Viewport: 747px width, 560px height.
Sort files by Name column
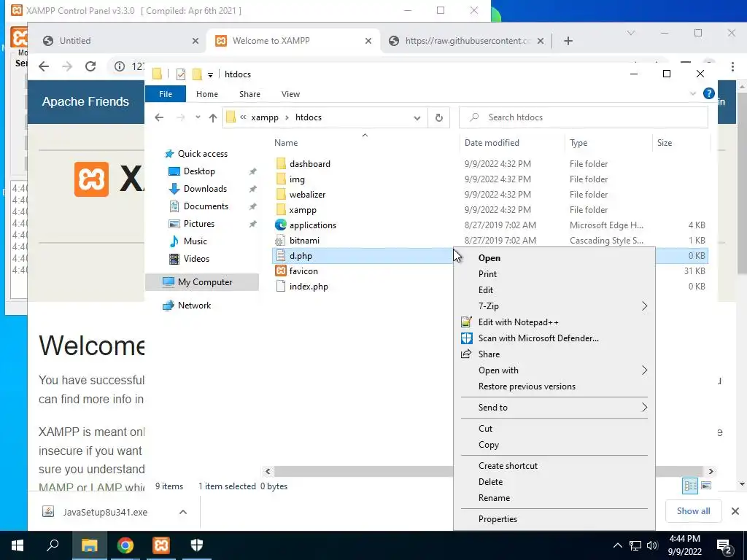point(286,143)
